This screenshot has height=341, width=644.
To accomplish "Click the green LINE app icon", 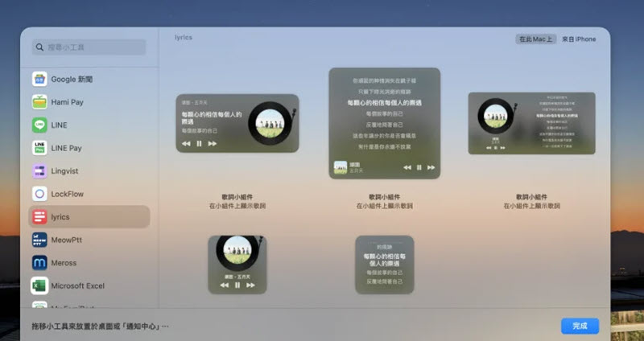I will coord(39,125).
